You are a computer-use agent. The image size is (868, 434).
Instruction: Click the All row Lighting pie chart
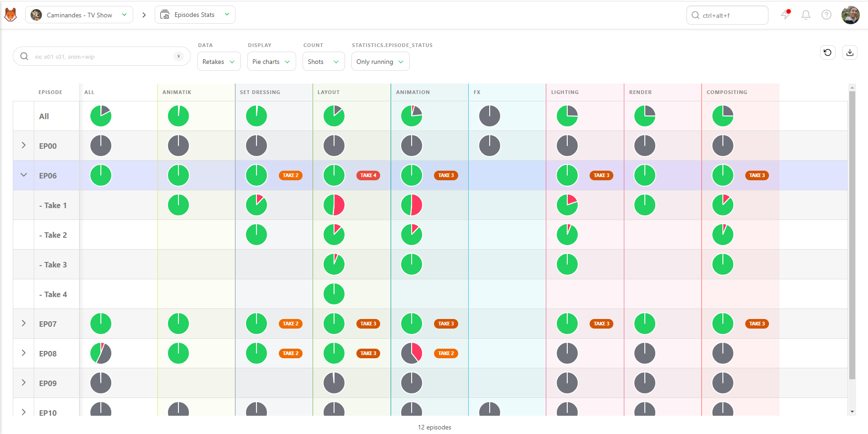567,116
